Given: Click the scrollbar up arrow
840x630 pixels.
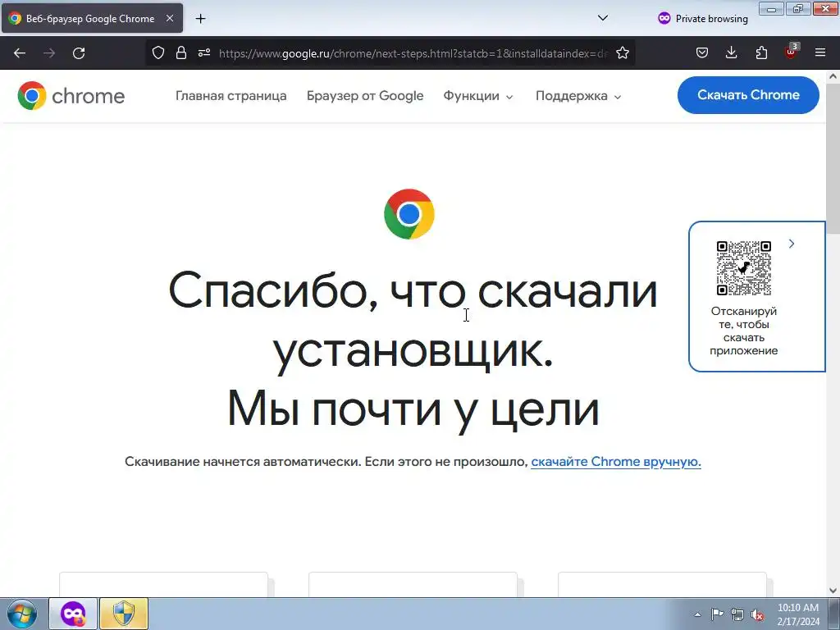Looking at the screenshot, I should pyautogui.click(x=833, y=76).
